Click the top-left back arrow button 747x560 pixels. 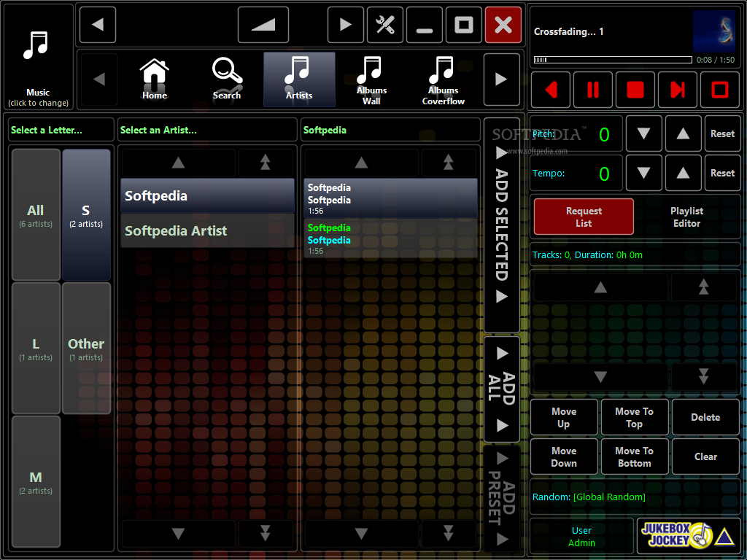(x=98, y=25)
